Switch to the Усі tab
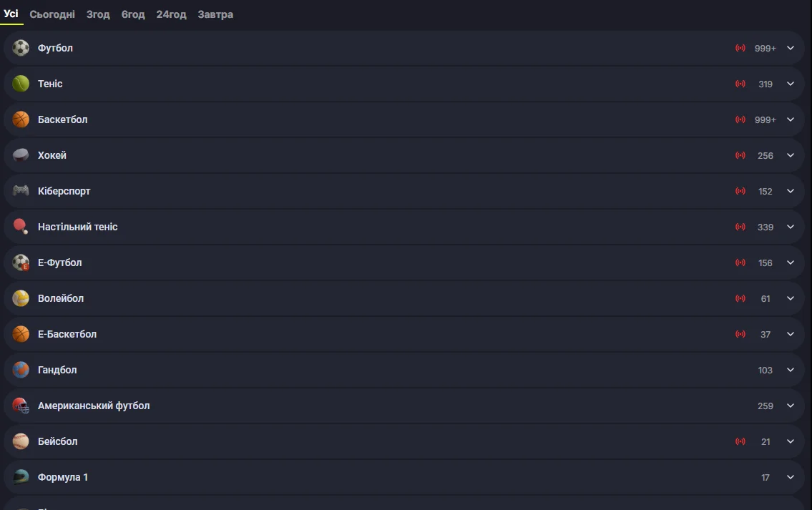The image size is (812, 510). 11,14
